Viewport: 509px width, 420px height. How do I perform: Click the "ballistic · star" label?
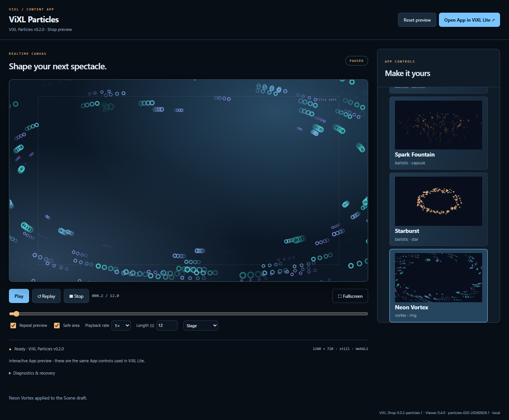pyautogui.click(x=407, y=239)
